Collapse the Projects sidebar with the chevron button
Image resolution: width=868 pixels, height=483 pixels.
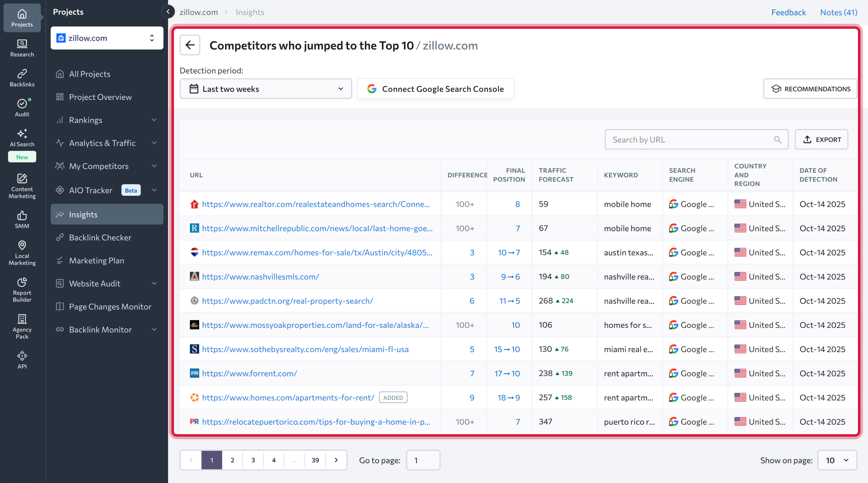(x=168, y=11)
